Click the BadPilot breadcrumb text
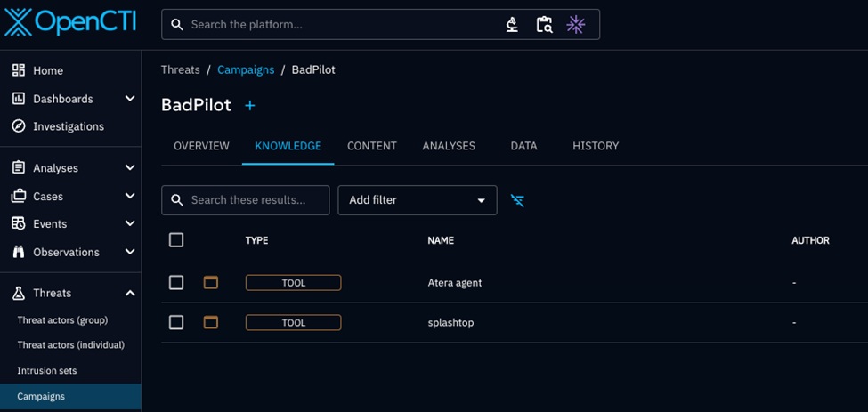Image resolution: width=868 pixels, height=412 pixels. (313, 69)
